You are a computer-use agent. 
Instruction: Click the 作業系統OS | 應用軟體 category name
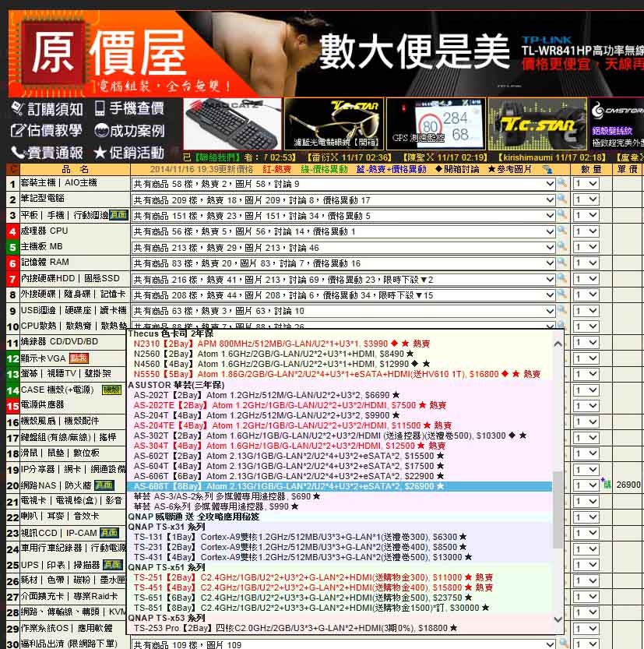pyautogui.click(x=67, y=628)
